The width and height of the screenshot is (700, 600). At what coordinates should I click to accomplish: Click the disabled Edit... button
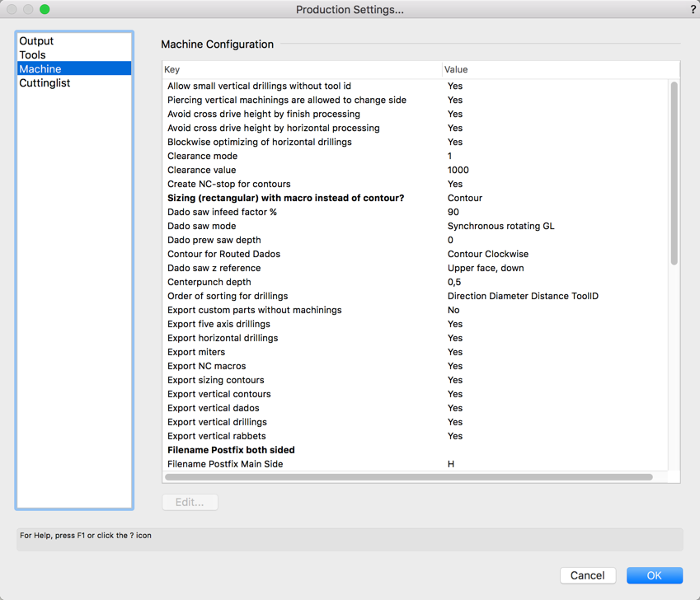[190, 502]
